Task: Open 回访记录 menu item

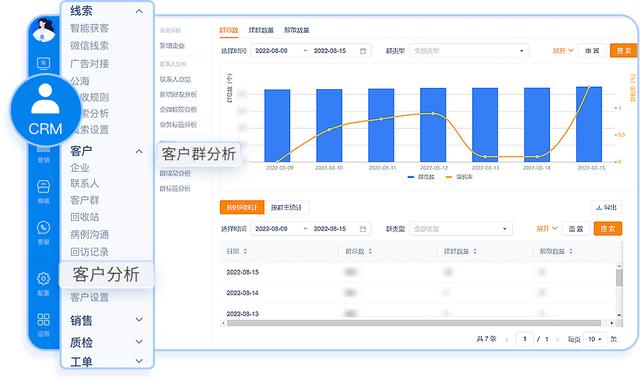Action: (89, 252)
